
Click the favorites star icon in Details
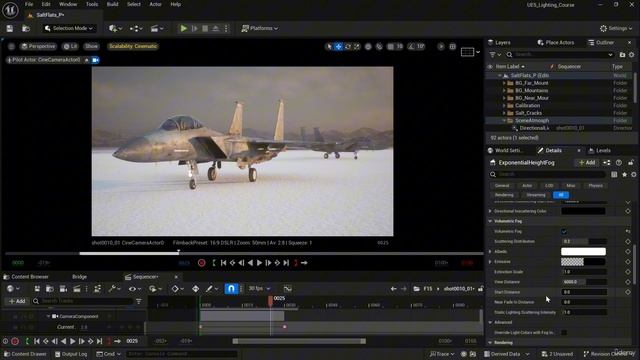click(624, 174)
